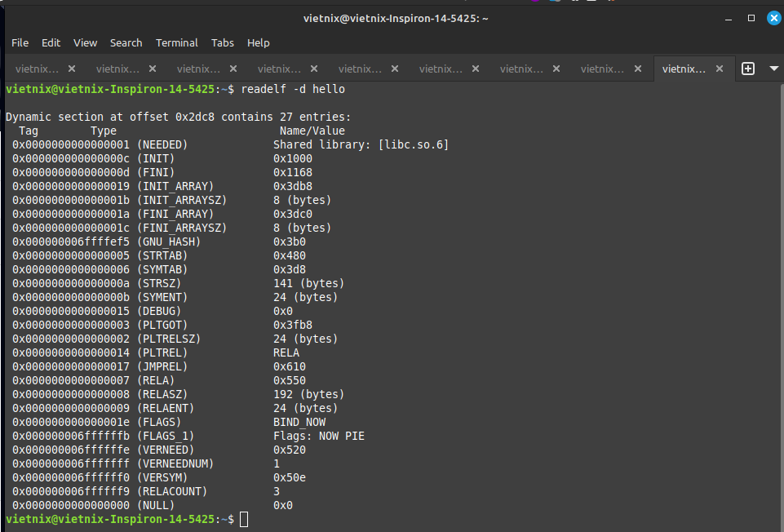The height and width of the screenshot is (532, 784).
Task: Click the 'Flags: NOW PIE' value
Action: point(318,436)
